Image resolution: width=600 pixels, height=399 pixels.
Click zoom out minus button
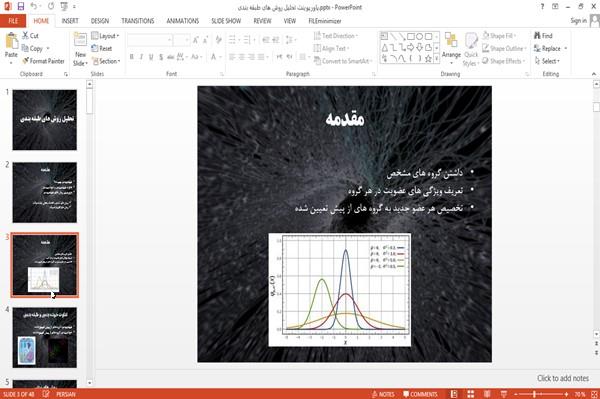click(515, 394)
